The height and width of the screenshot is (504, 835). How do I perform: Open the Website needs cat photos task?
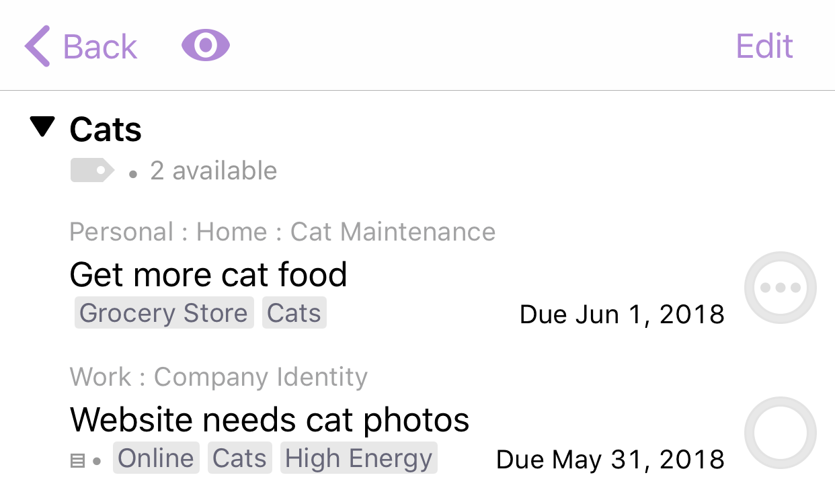click(270, 420)
